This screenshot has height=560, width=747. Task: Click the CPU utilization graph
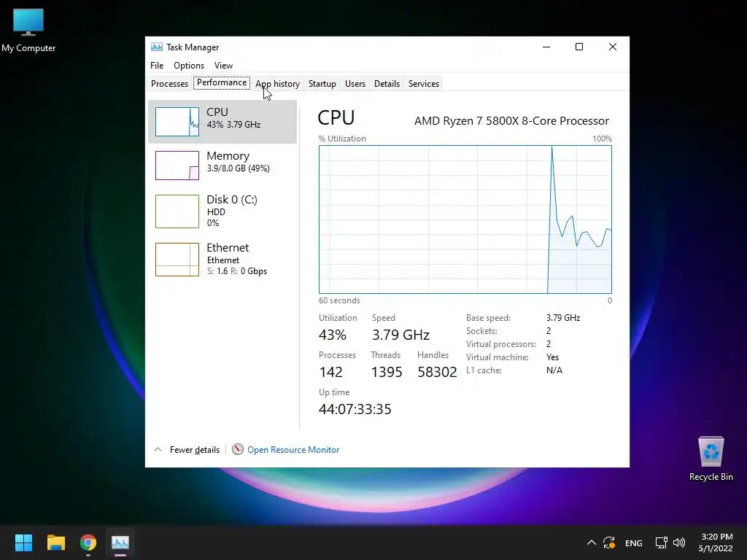tap(465, 219)
